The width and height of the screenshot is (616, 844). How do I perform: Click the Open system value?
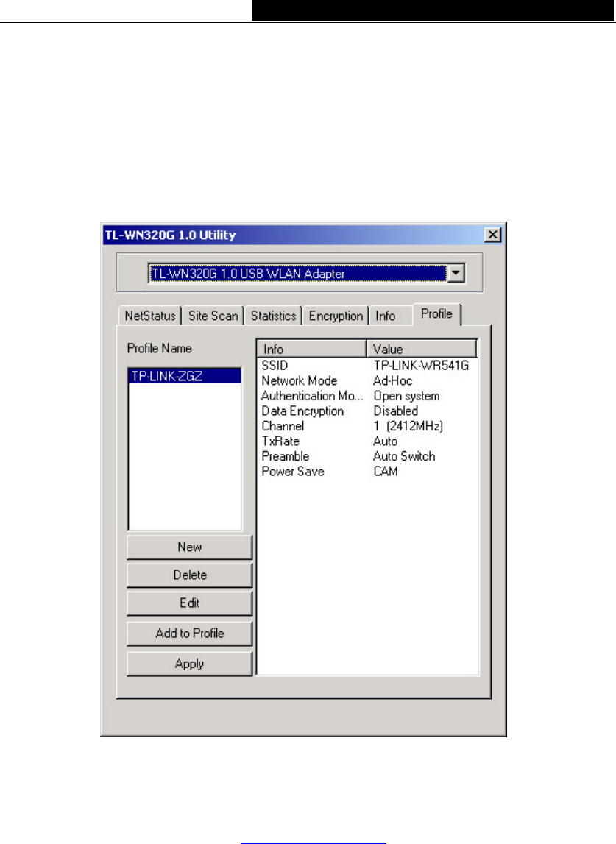click(406, 396)
